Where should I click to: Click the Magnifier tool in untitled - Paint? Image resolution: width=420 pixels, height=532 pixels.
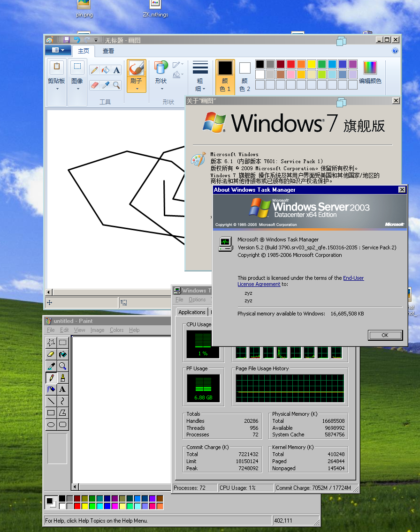[62, 366]
